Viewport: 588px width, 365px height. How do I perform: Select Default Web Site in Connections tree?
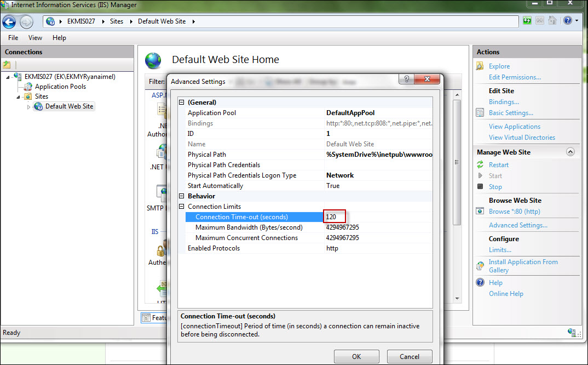point(69,106)
